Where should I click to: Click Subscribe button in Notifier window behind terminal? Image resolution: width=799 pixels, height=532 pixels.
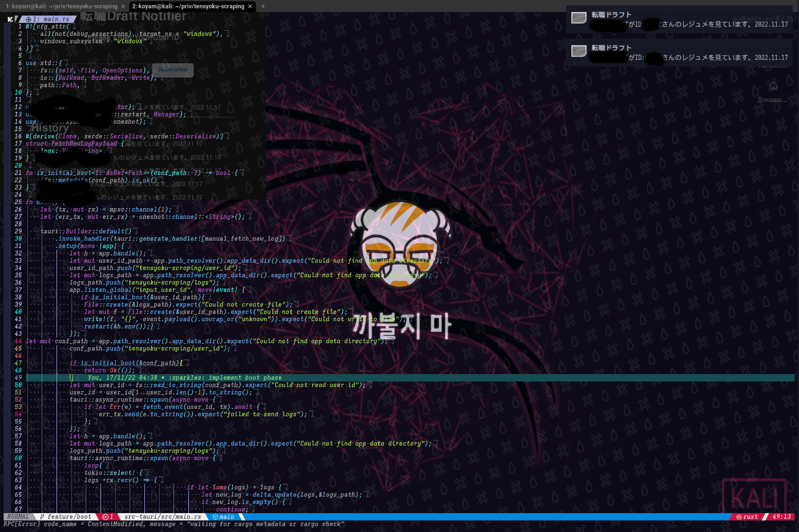pyautogui.click(x=173, y=70)
